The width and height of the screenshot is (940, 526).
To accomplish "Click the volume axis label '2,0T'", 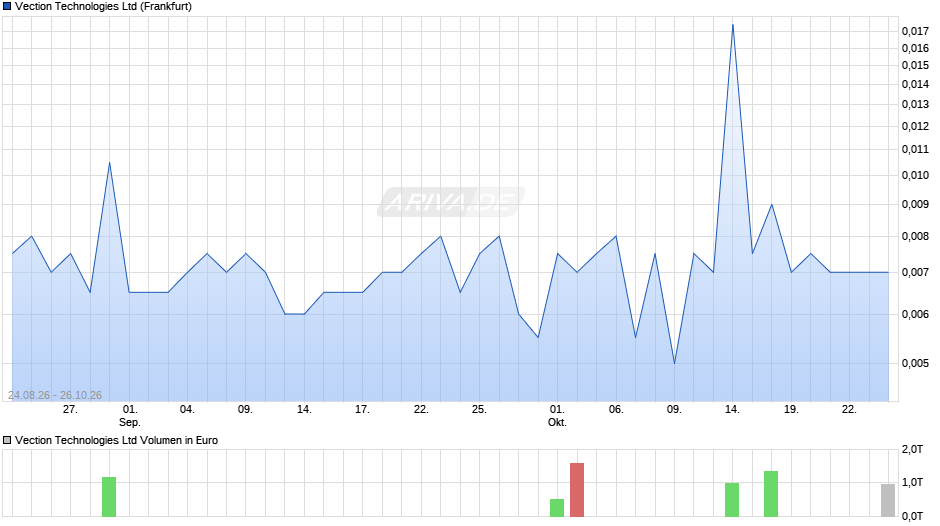I will (912, 449).
